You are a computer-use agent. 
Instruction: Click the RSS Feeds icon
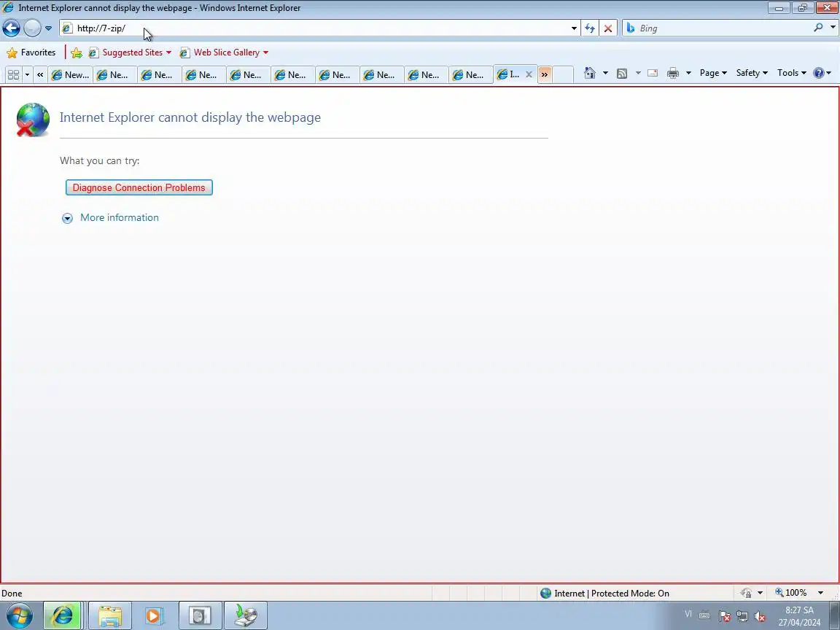click(622, 74)
